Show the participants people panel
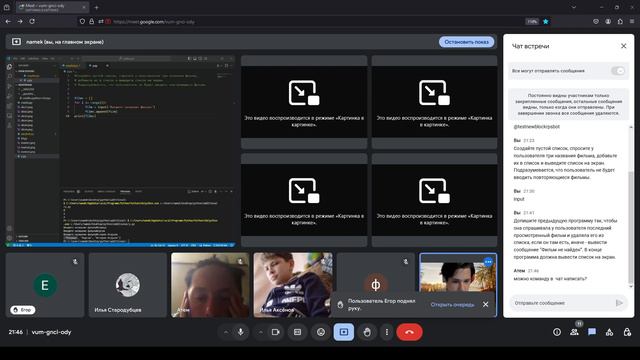The height and width of the screenshot is (360, 640). (574, 332)
